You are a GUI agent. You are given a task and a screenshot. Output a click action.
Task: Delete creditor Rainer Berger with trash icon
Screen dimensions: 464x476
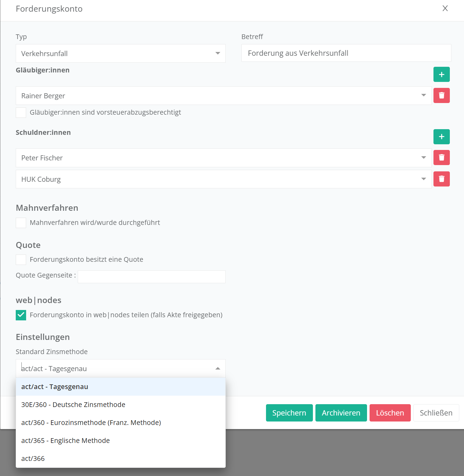click(441, 95)
